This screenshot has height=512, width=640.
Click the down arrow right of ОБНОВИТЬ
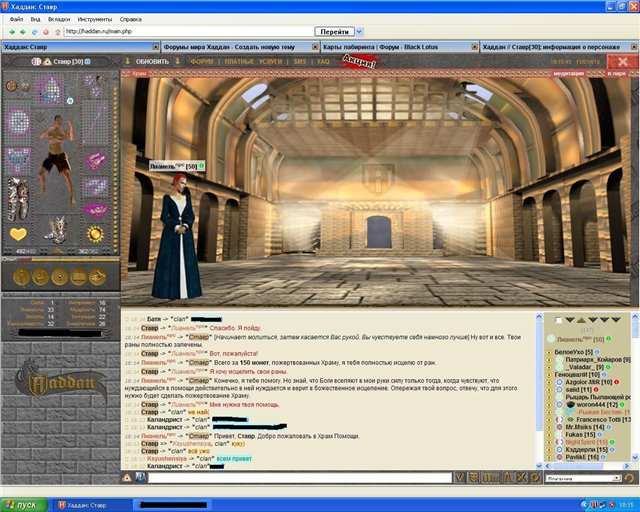(x=178, y=62)
